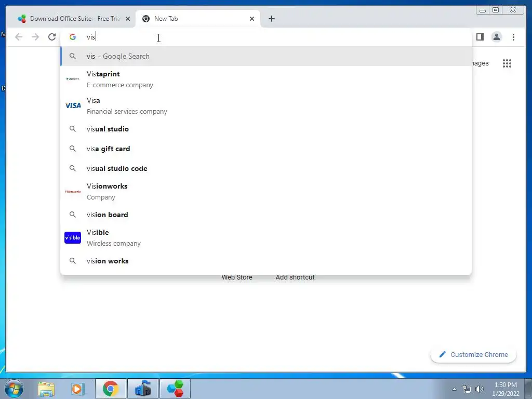532x399 pixels.
Task: Choose the Visionworks company suggestion
Action: (266, 191)
